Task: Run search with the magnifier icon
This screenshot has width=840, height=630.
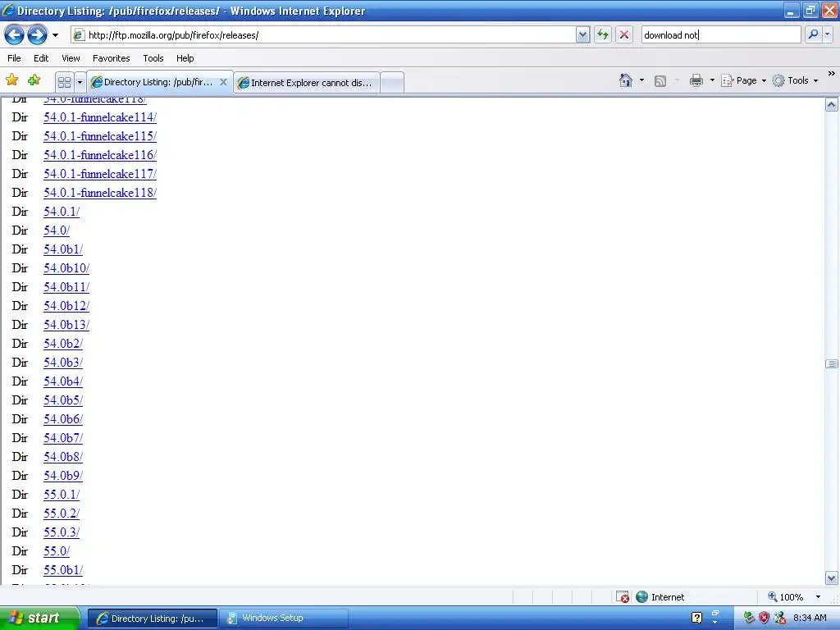Action: [x=813, y=34]
